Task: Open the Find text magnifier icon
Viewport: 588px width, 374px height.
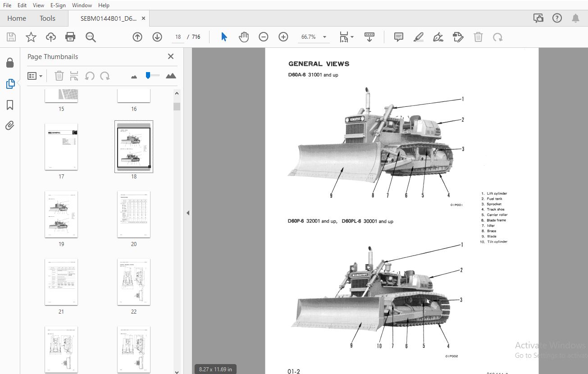Action: pyautogui.click(x=91, y=37)
